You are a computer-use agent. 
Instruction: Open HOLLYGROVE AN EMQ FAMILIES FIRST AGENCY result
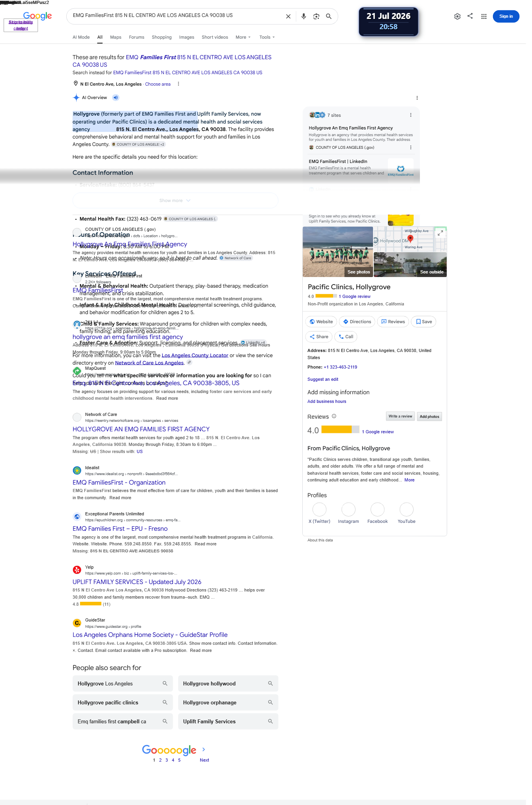click(x=141, y=429)
